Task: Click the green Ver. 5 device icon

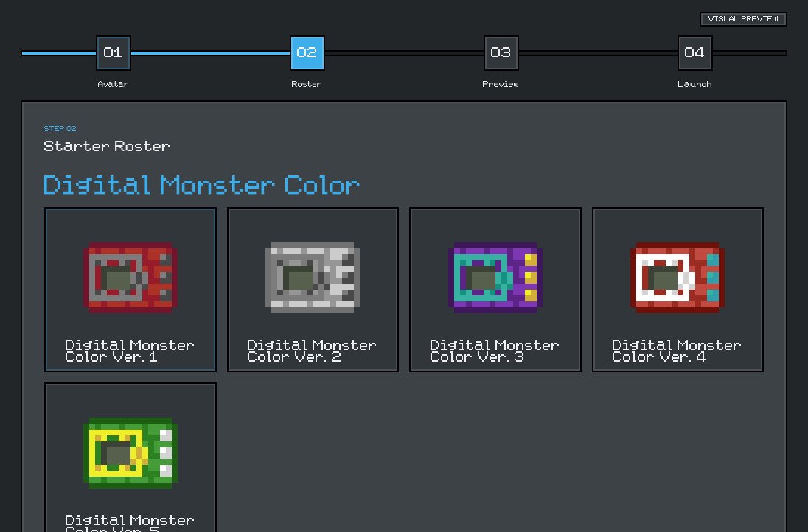Action: point(130,452)
